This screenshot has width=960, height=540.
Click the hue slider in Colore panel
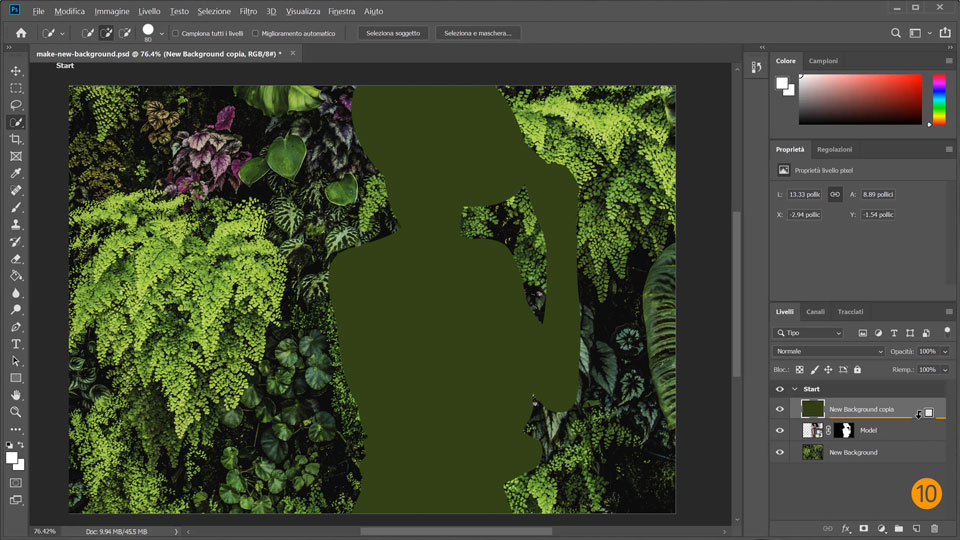coord(939,100)
